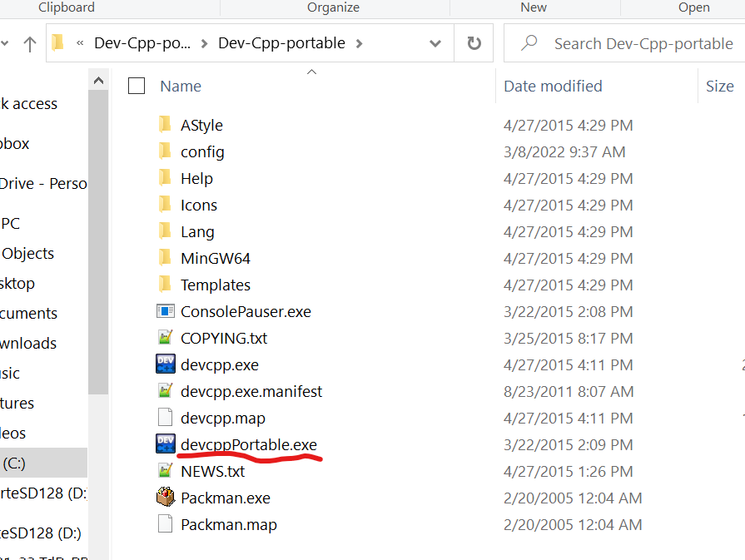Click the devcppPortable.exe application icon
Image resolution: width=745 pixels, height=560 pixels.
pyautogui.click(x=165, y=444)
